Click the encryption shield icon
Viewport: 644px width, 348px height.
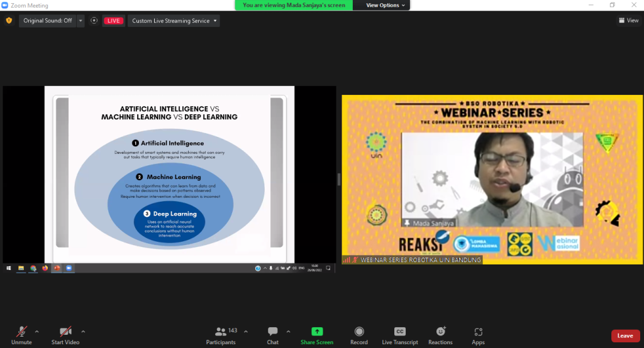coord(9,21)
